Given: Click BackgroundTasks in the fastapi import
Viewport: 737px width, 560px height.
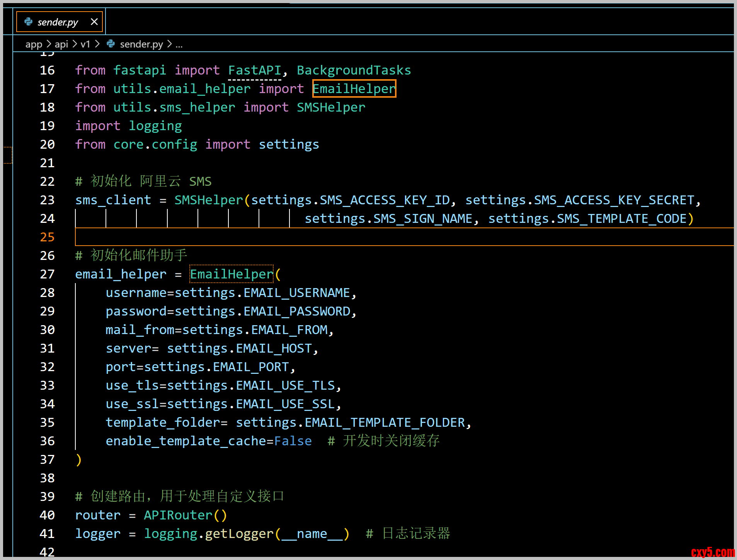Looking at the screenshot, I should (x=353, y=70).
